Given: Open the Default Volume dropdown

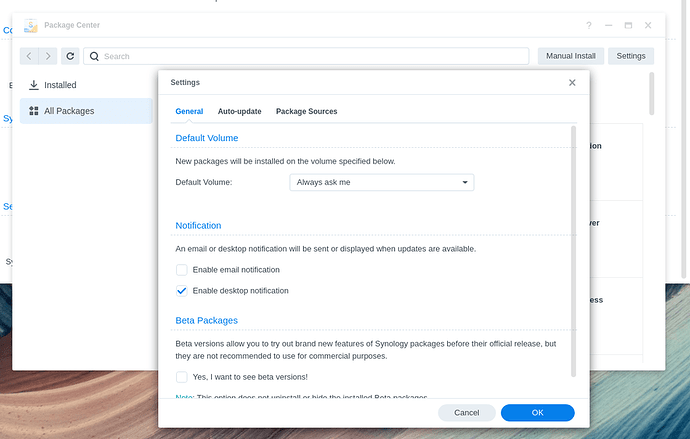Looking at the screenshot, I should pyautogui.click(x=381, y=183).
